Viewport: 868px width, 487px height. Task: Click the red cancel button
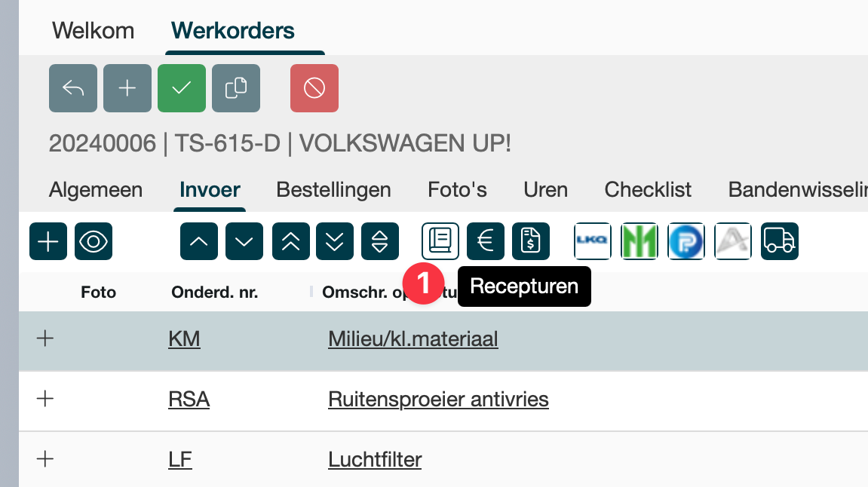coord(314,88)
